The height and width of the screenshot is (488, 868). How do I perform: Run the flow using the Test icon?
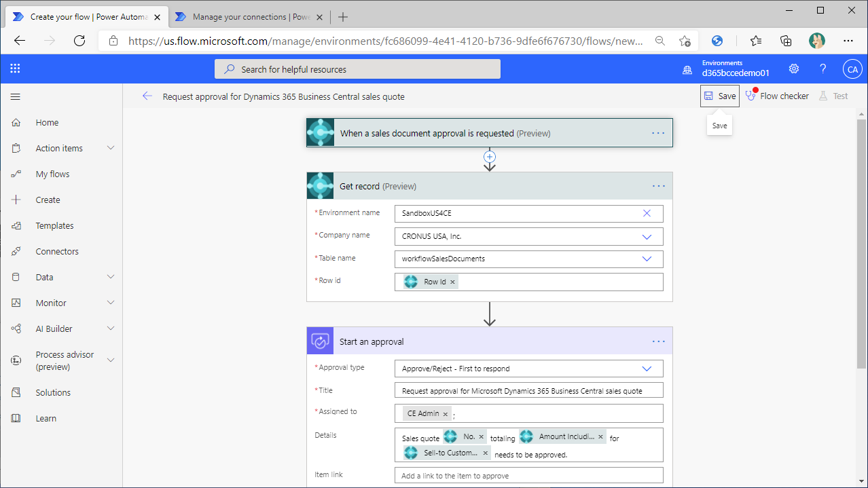[833, 96]
